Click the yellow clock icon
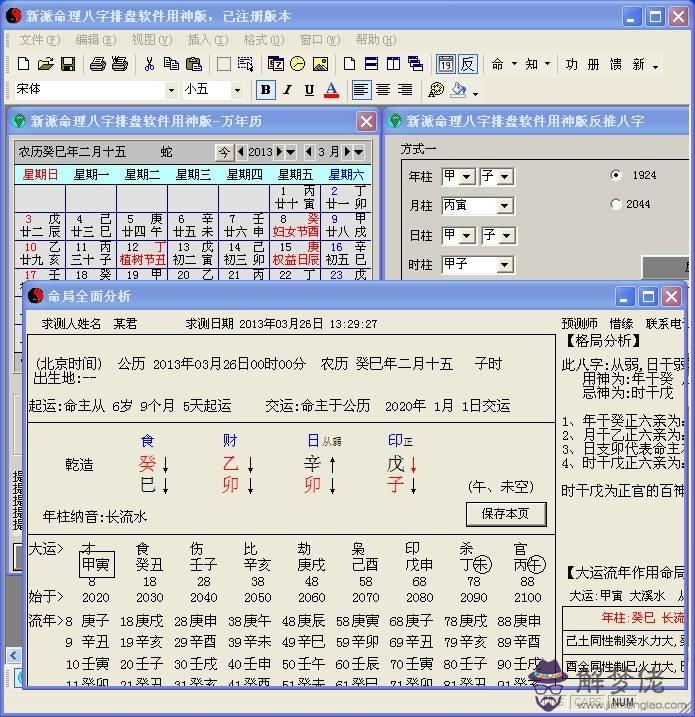Image resolution: width=695 pixels, height=717 pixels. [x=298, y=64]
